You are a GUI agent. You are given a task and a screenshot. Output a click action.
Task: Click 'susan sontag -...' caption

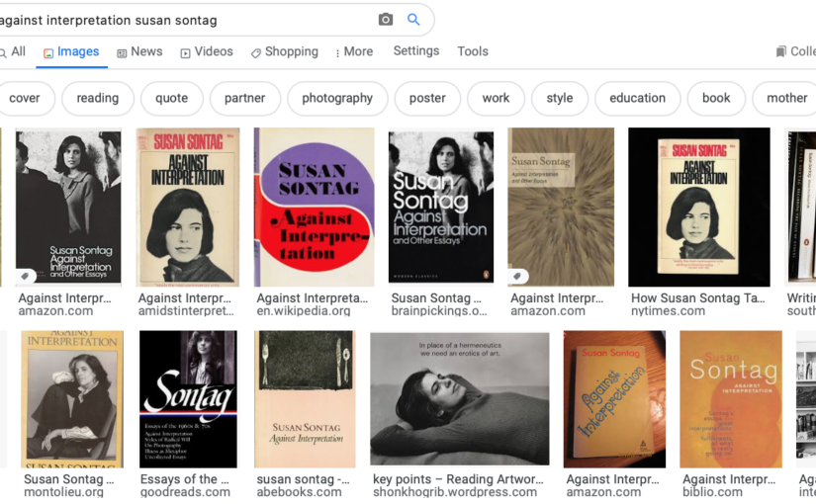tap(303, 479)
